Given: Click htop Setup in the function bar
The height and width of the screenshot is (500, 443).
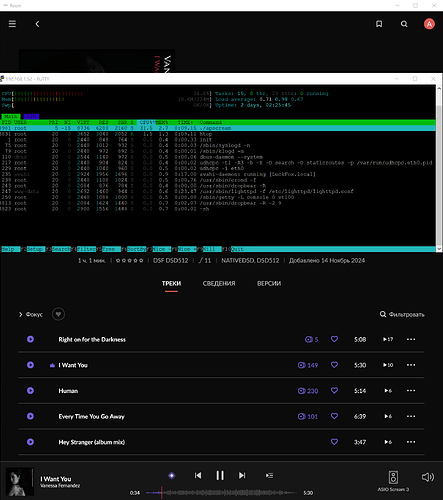Looking at the screenshot, I should 35,249.
